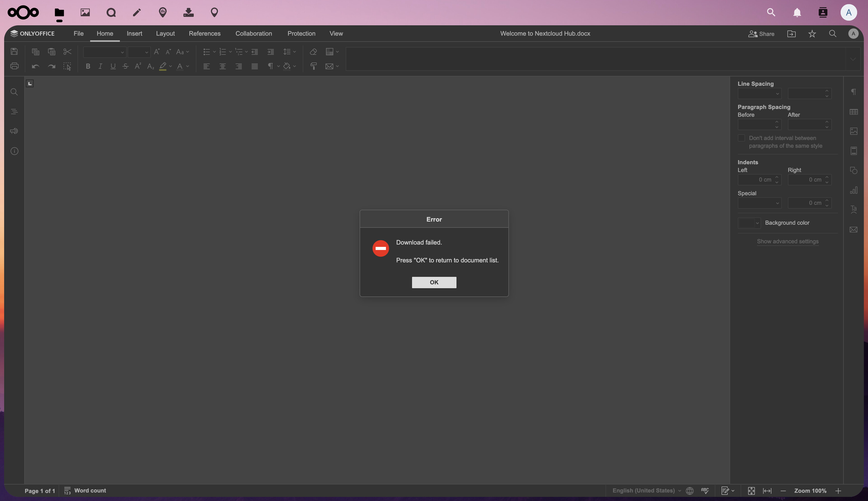Open table settings in right sidebar

(x=853, y=112)
